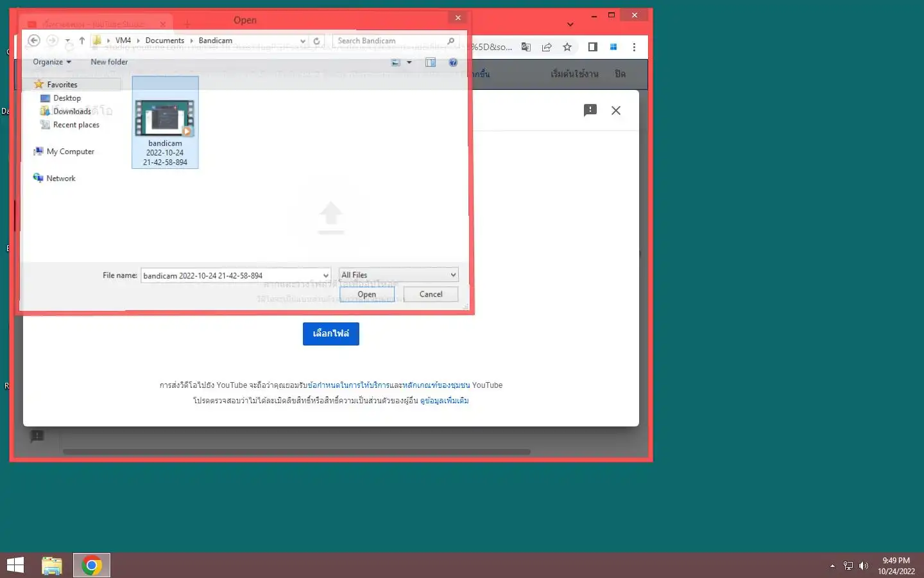
Task: Open recent locations dropdown arrow
Action: click(x=67, y=40)
